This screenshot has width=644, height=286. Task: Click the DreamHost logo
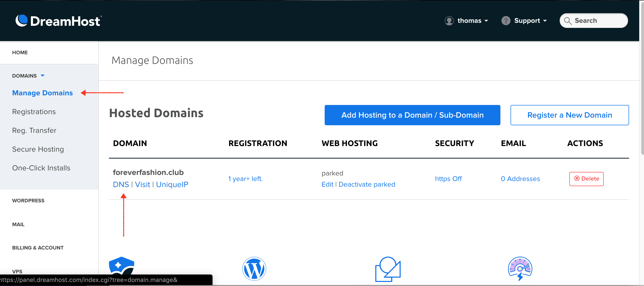click(59, 21)
